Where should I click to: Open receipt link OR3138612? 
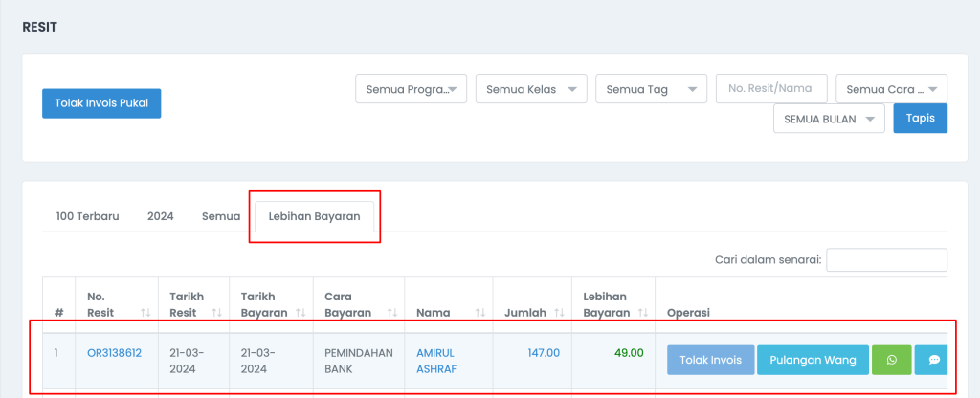click(x=115, y=353)
